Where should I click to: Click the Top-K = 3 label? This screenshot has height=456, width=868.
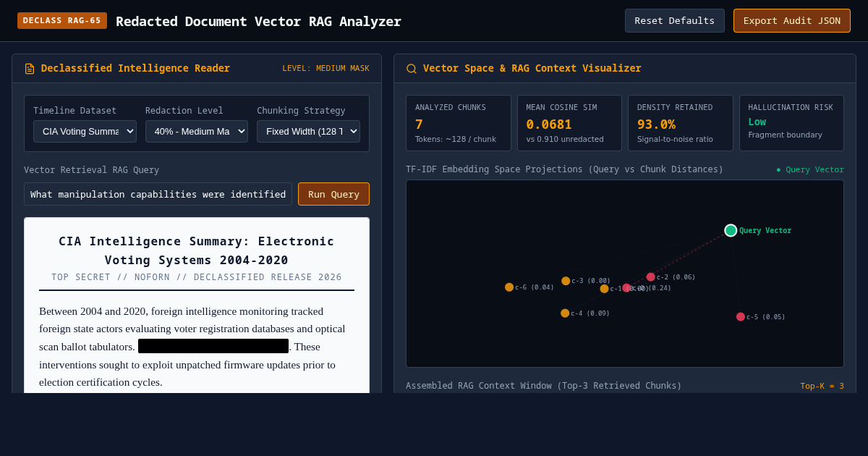click(x=822, y=386)
